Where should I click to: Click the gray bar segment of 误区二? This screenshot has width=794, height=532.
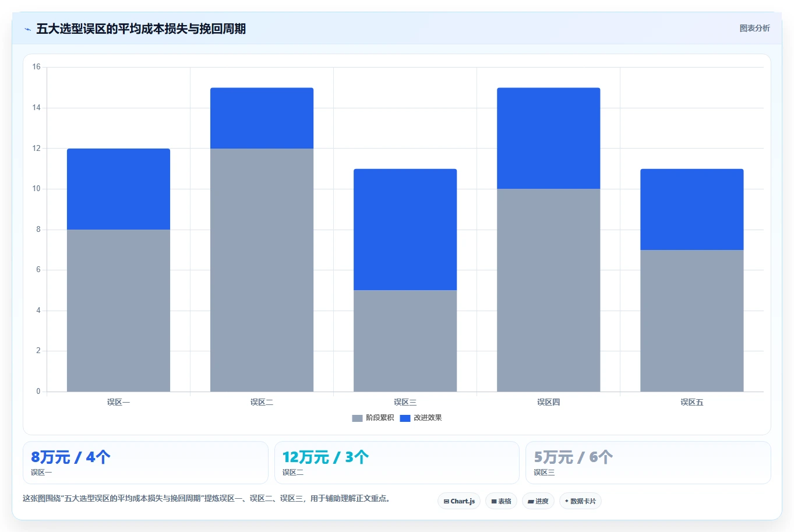[x=262, y=270]
